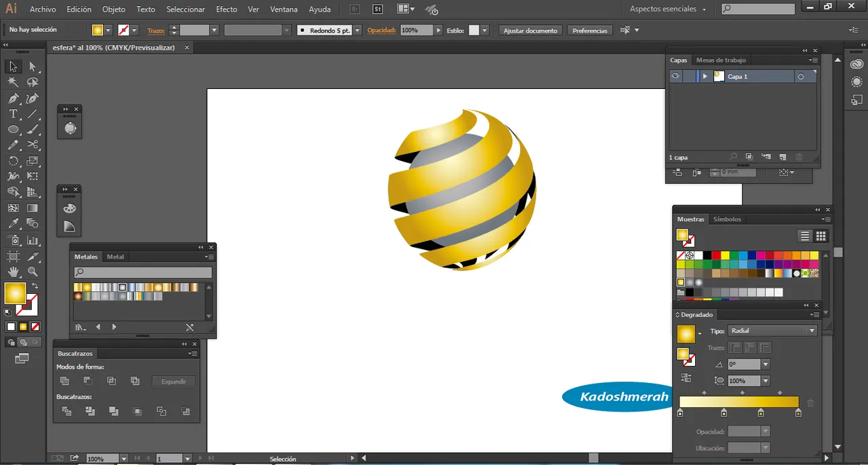Create new layer in Capas panel
This screenshot has width=868, height=465.
click(x=783, y=157)
